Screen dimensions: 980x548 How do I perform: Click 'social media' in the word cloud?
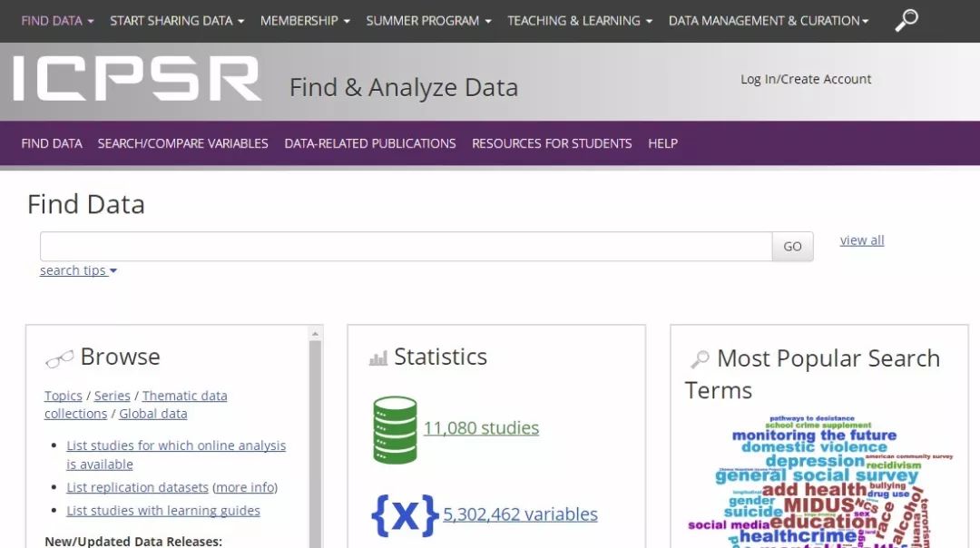729,525
